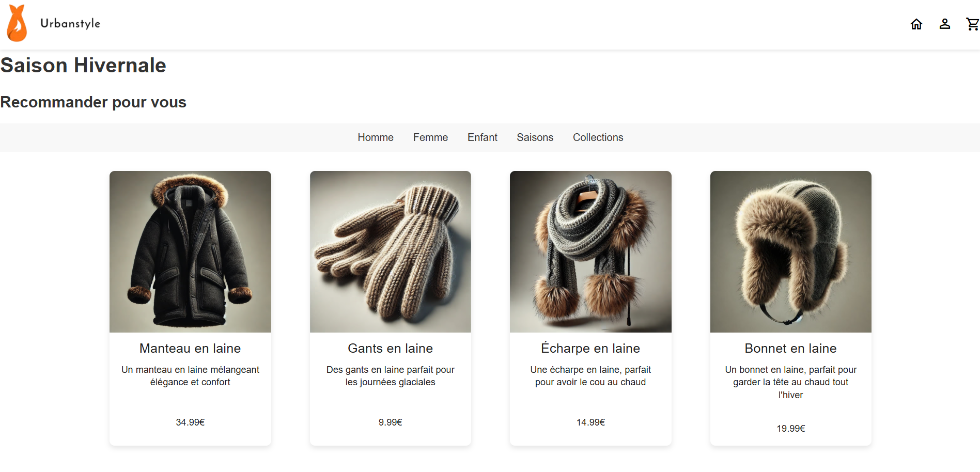Click the 19.99€ price
Image resolution: width=980 pixels, height=472 pixels.
pos(791,429)
